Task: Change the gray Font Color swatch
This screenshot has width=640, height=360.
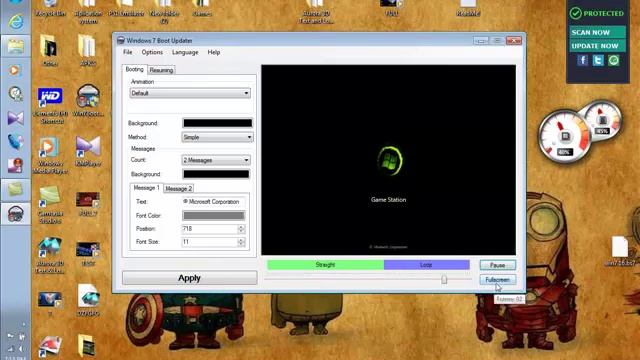Action: [x=213, y=216]
